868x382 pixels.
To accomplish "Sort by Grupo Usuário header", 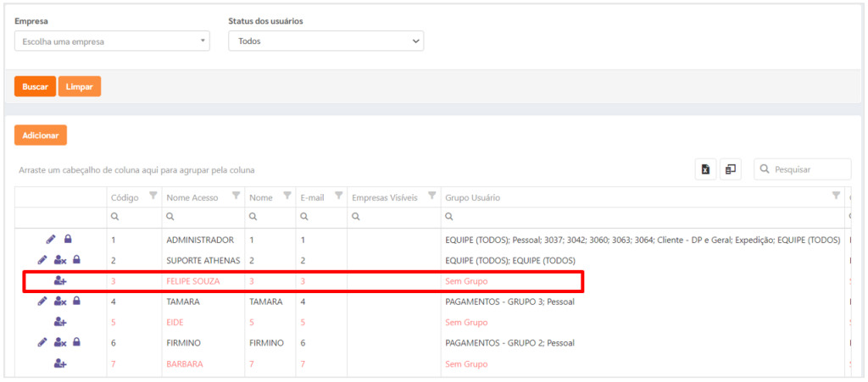I will coord(473,197).
